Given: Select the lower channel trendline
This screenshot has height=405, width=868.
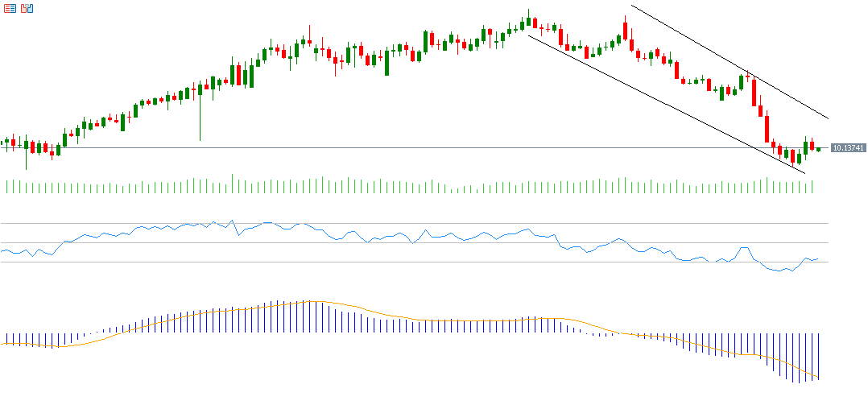Looking at the screenshot, I should pyautogui.click(x=644, y=94).
